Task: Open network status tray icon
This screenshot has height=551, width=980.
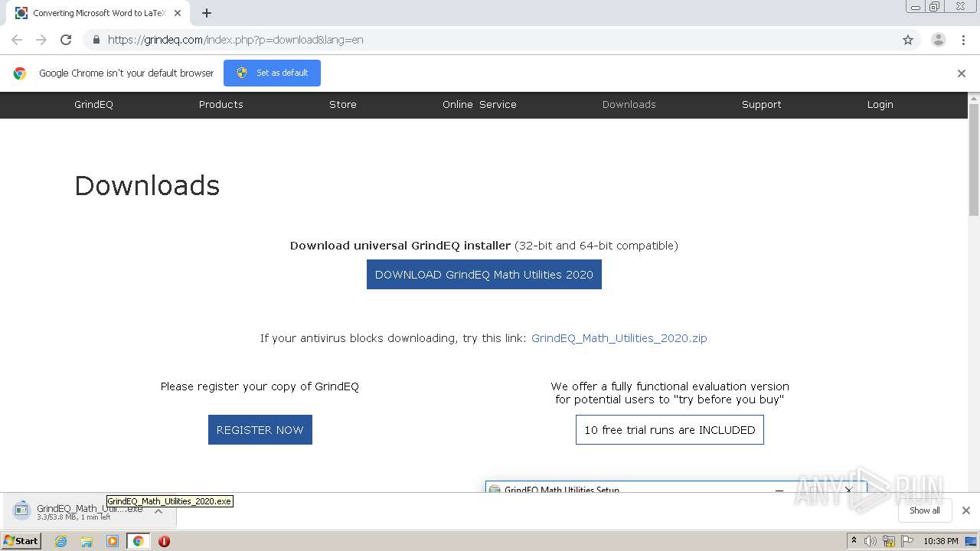Action: 888,541
